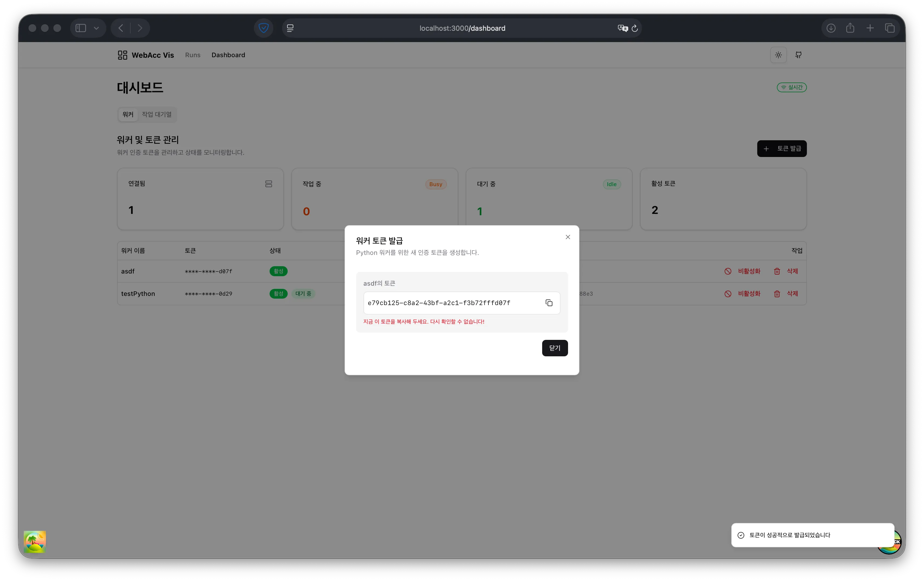924x581 pixels.
Task: Open Safari tab overview icon
Action: click(x=889, y=28)
